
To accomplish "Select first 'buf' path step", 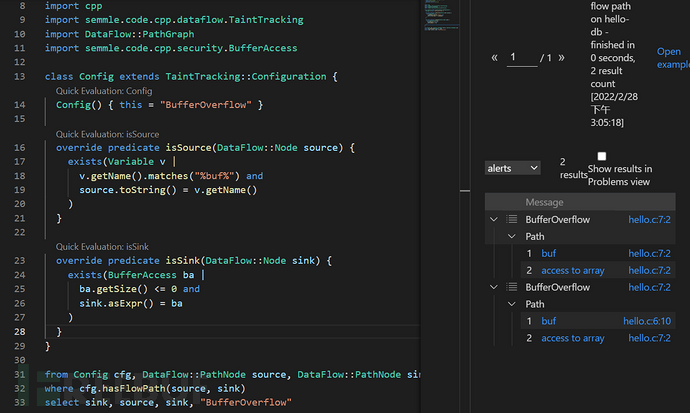I will (x=549, y=253).
